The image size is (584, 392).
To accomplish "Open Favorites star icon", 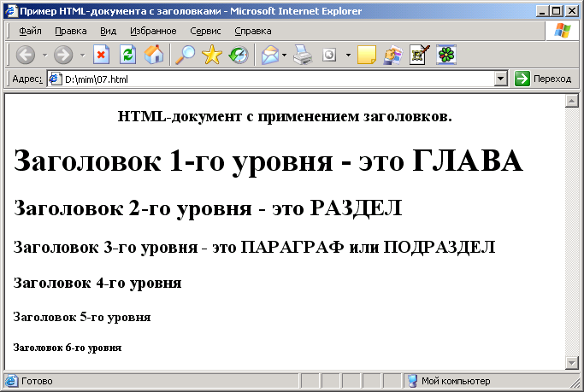I will 212,55.
